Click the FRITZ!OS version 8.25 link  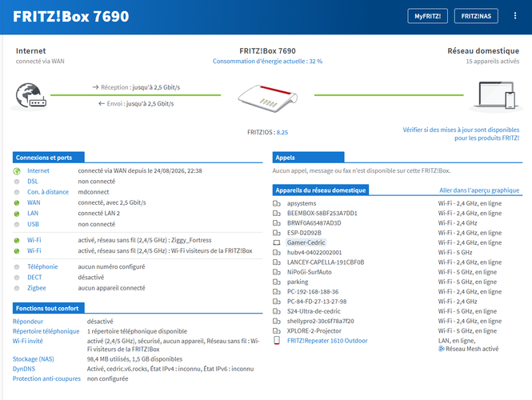[282, 132]
